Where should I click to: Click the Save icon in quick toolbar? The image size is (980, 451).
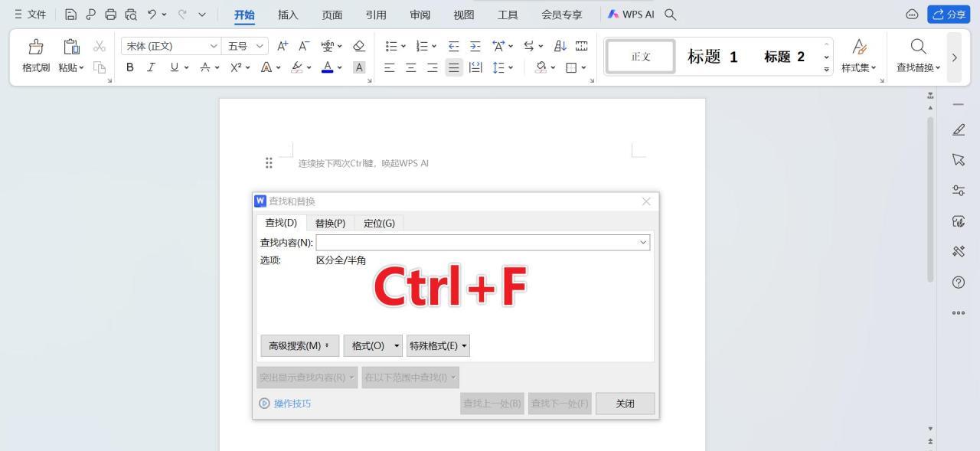(71, 14)
